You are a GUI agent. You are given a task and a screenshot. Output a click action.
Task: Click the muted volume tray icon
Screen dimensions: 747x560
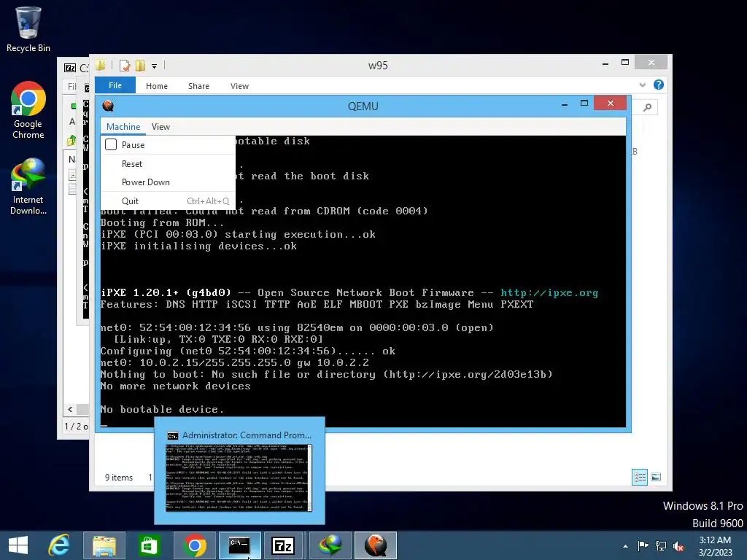pyautogui.click(x=678, y=546)
